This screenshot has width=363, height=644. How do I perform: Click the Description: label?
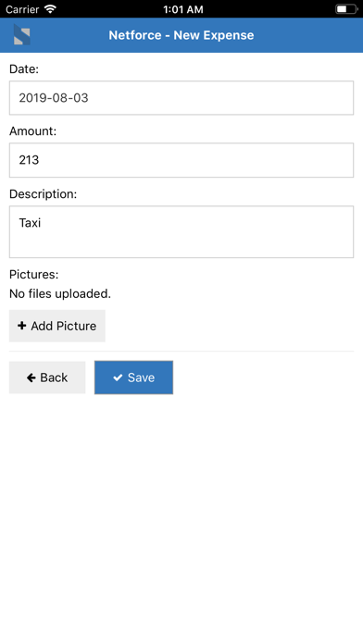coord(44,194)
